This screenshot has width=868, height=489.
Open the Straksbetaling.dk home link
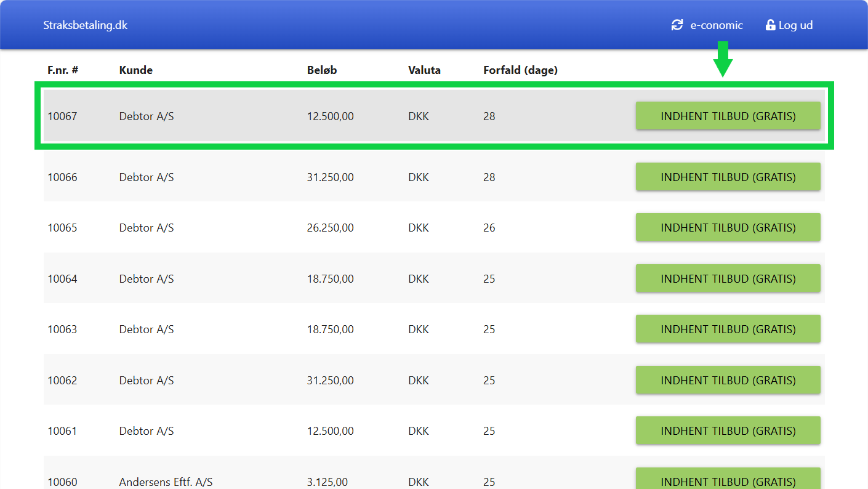point(86,25)
